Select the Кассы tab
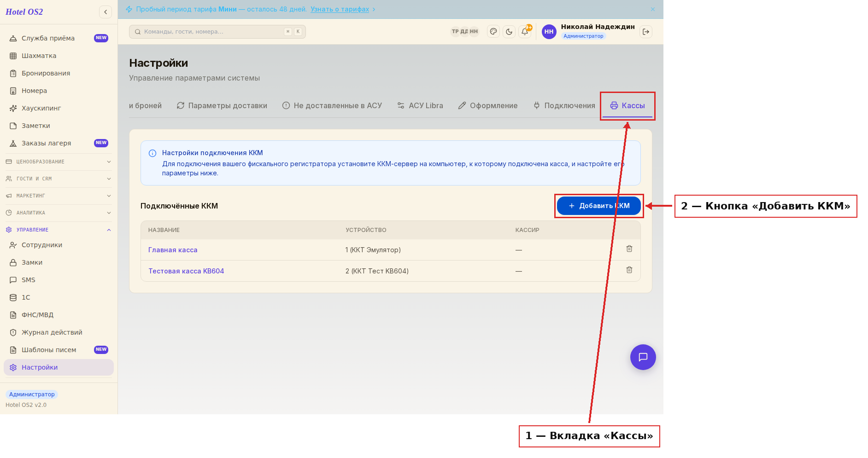This screenshot has width=868, height=458. (x=628, y=105)
